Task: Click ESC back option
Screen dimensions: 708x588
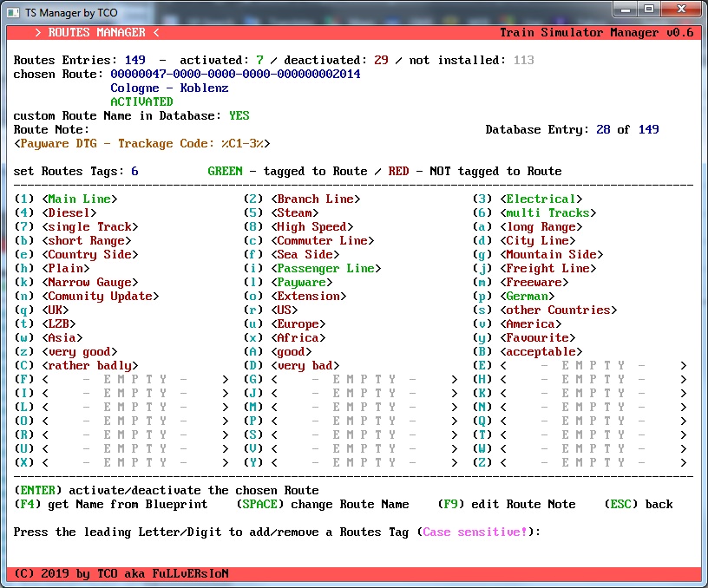Action: click(x=639, y=505)
